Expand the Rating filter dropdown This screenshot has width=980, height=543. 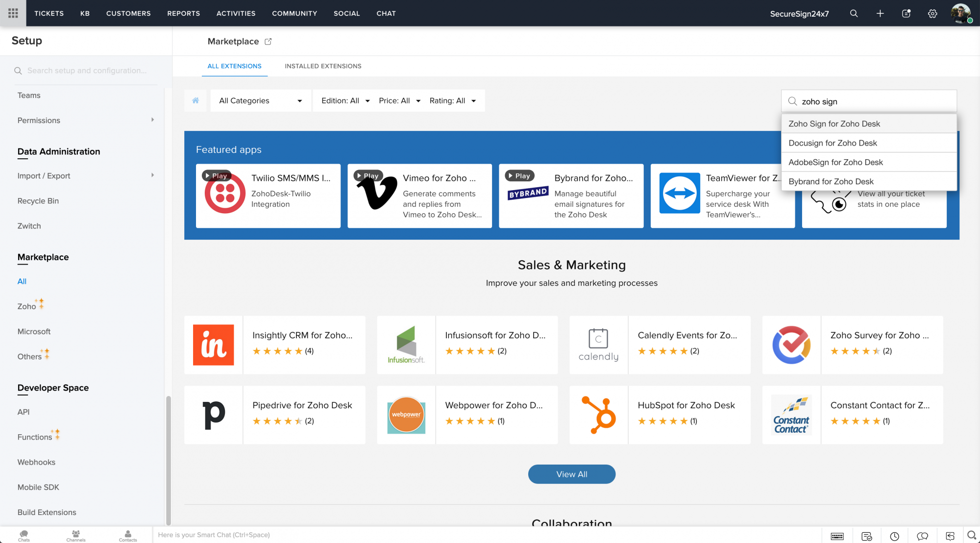[453, 100]
